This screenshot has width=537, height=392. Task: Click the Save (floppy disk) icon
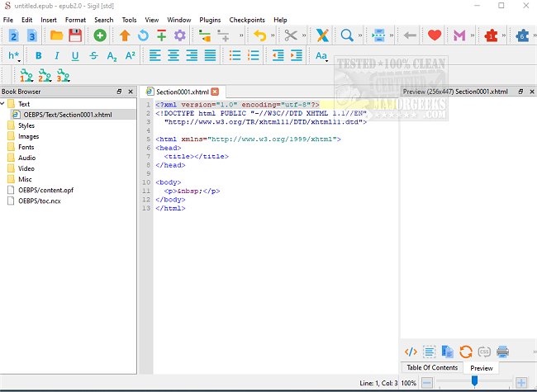[75, 35]
